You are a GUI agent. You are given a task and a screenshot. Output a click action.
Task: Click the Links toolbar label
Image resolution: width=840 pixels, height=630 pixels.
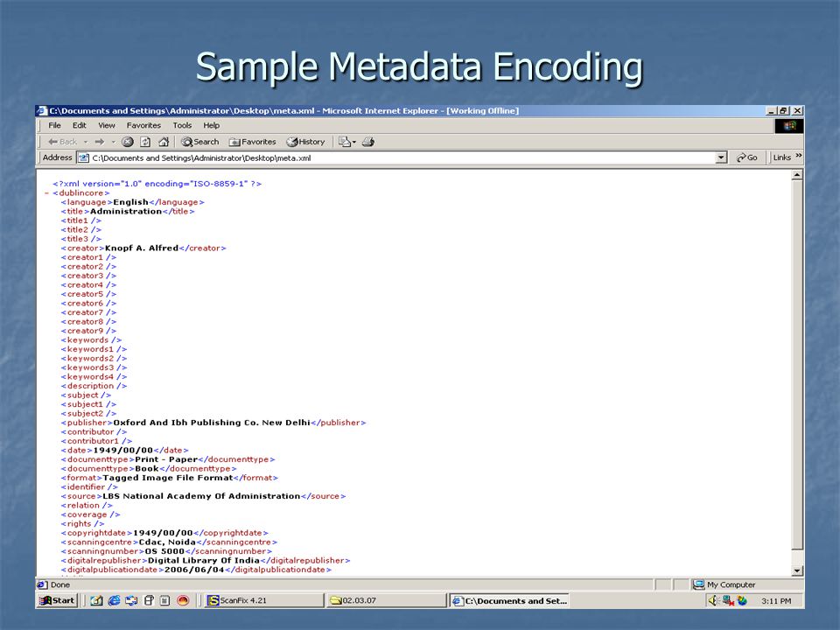781,157
